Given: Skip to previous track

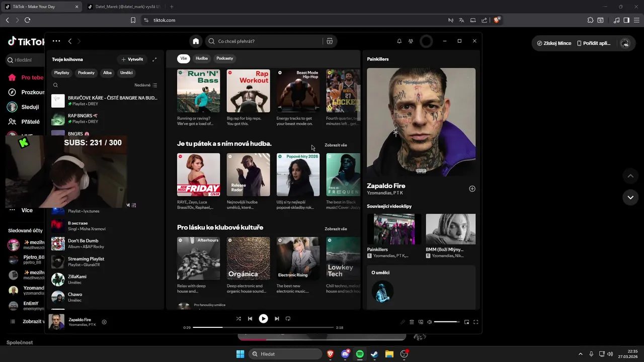Looking at the screenshot, I should coord(250,318).
